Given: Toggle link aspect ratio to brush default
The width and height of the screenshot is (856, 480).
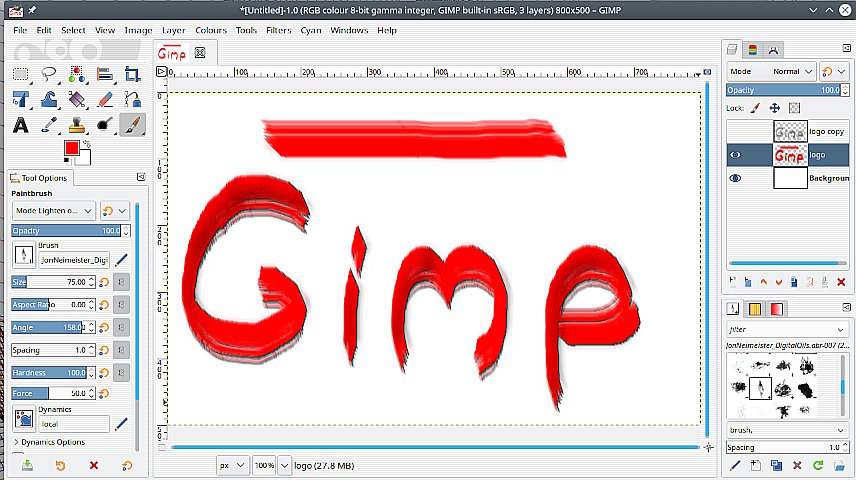Looking at the screenshot, I should click(x=121, y=305).
